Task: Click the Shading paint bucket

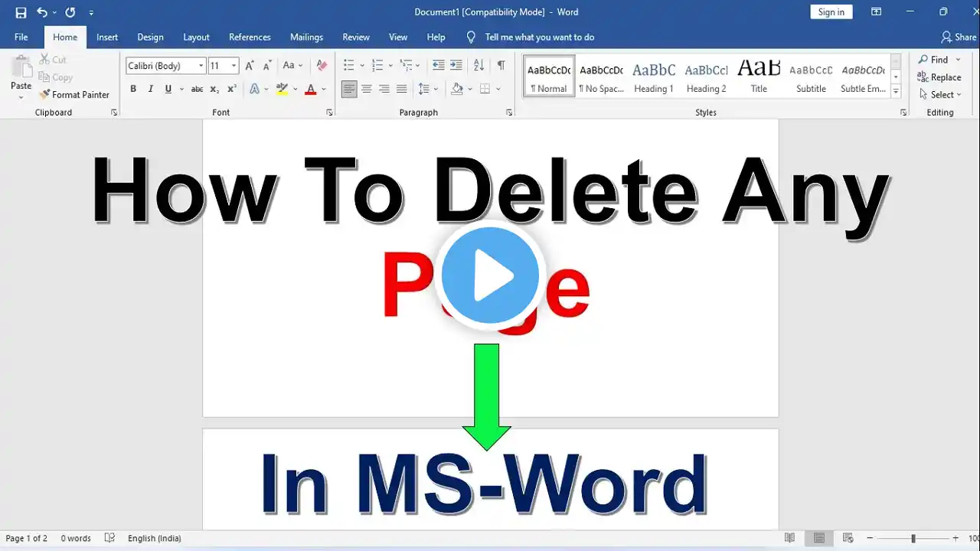Action: coord(457,90)
